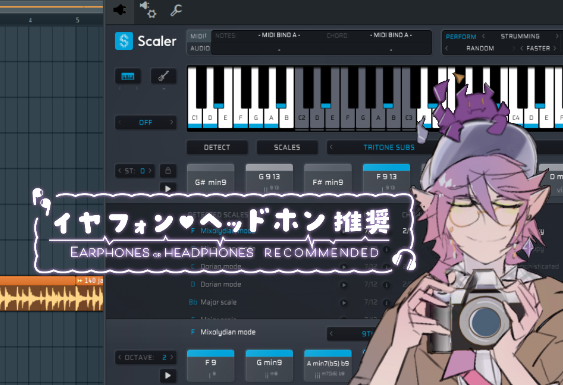Click the NOTES MIDI BIND A field
The height and width of the screenshot is (385, 563).
(279, 35)
